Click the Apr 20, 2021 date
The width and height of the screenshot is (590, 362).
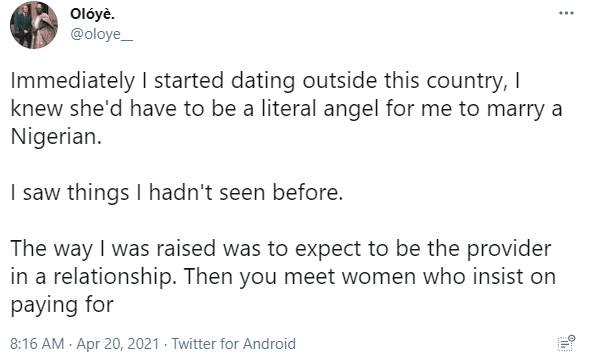point(118,344)
